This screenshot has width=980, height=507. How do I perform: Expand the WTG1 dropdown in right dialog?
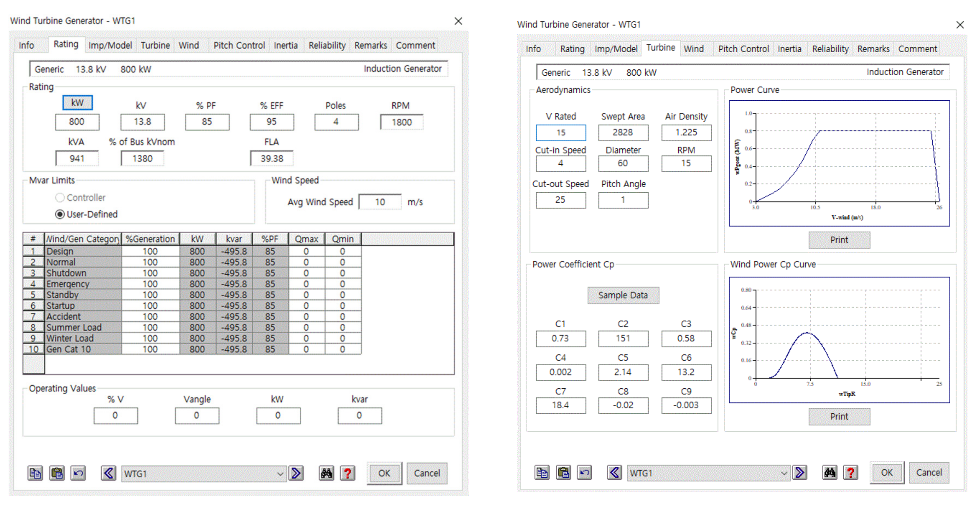tap(784, 473)
